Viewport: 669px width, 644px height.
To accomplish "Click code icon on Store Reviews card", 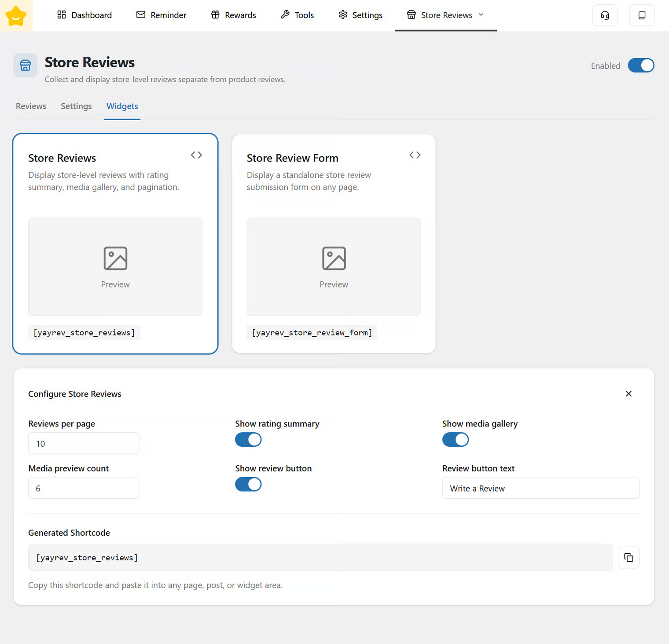I will (x=196, y=155).
